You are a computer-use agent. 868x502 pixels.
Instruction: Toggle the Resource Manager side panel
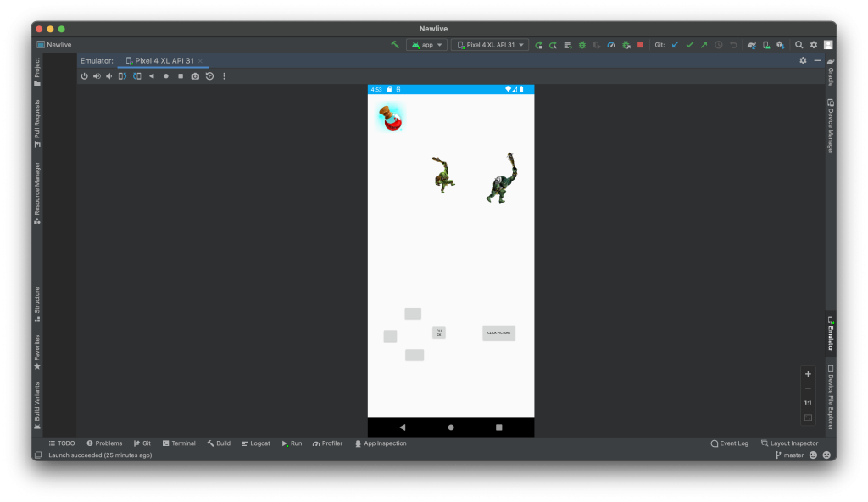click(x=37, y=192)
